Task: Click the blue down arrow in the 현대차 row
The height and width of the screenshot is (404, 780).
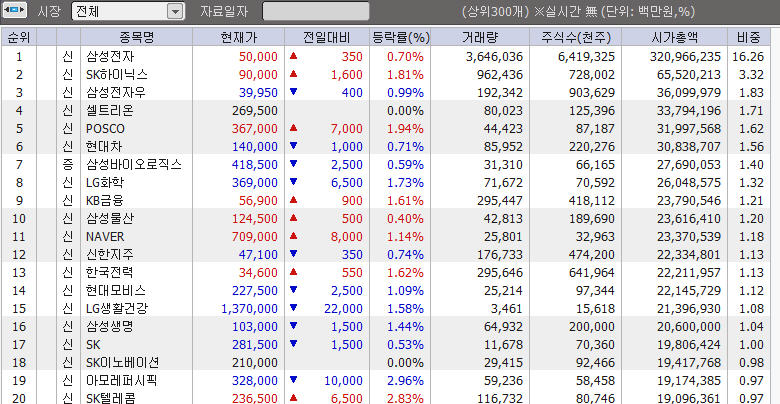Action: coord(293,146)
